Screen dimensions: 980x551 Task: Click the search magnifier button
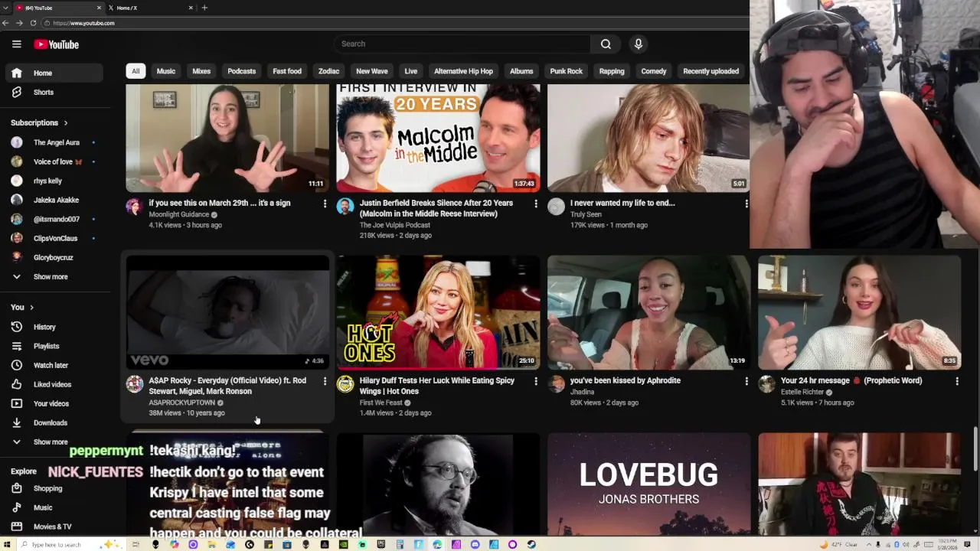pos(606,44)
